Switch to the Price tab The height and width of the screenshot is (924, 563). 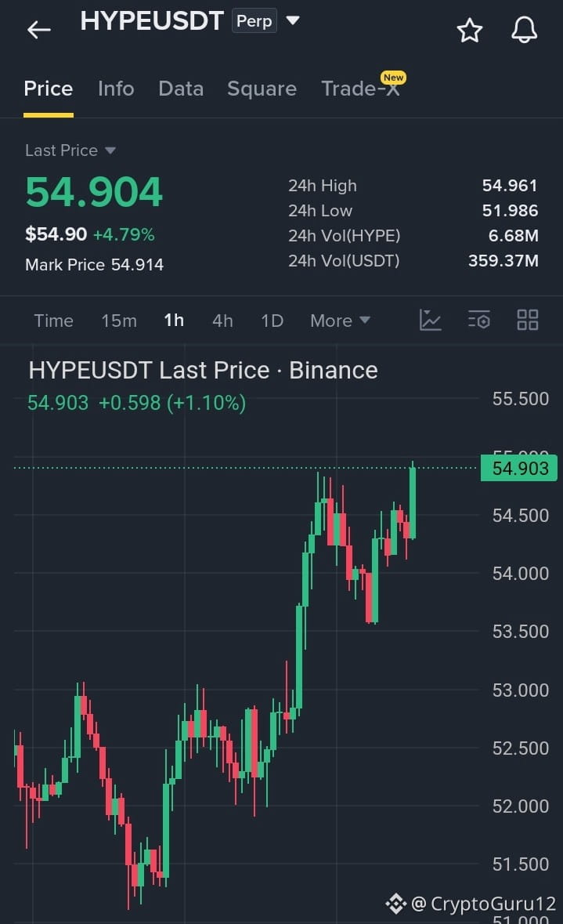click(49, 89)
